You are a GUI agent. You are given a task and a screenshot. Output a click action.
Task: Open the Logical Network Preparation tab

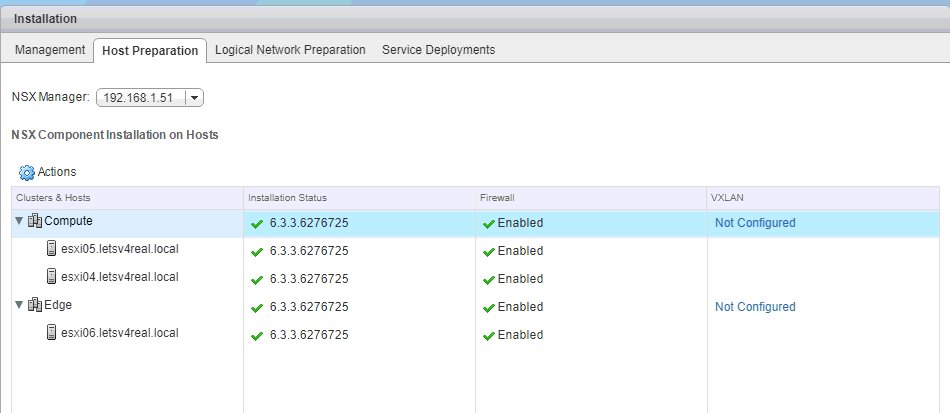[290, 50]
